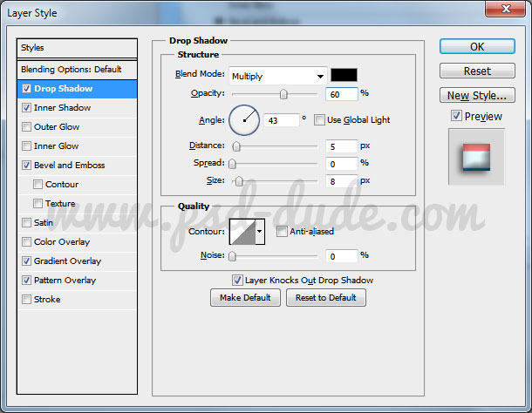Screen dimensions: 532x413
Task: Expand the contour picker arrow
Action: 260,232
